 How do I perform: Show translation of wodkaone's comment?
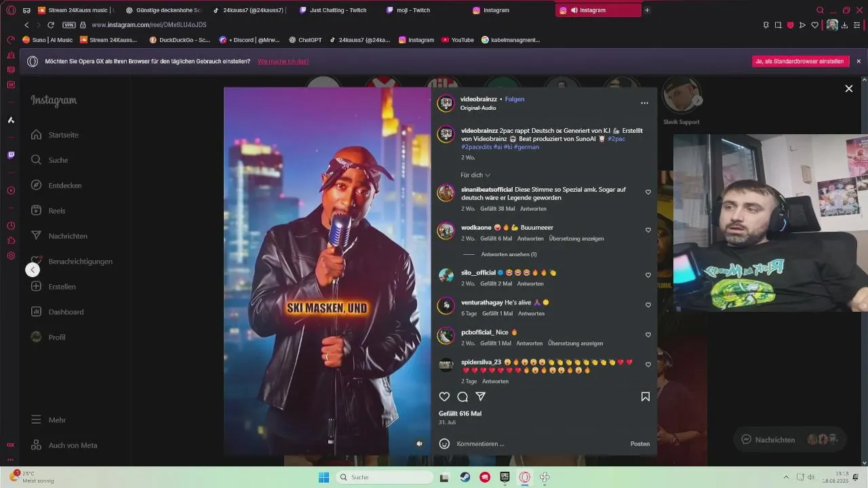(576, 239)
